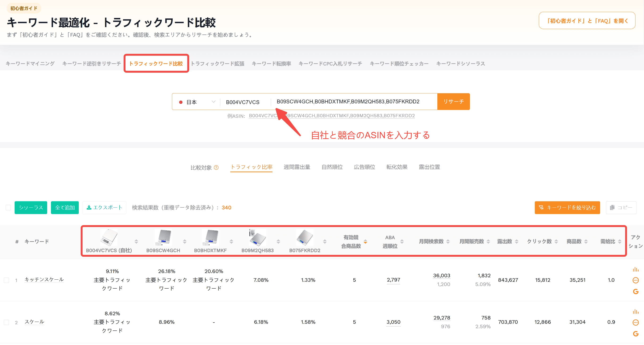
Task: Click the example ASIN link
Action: pos(332,116)
